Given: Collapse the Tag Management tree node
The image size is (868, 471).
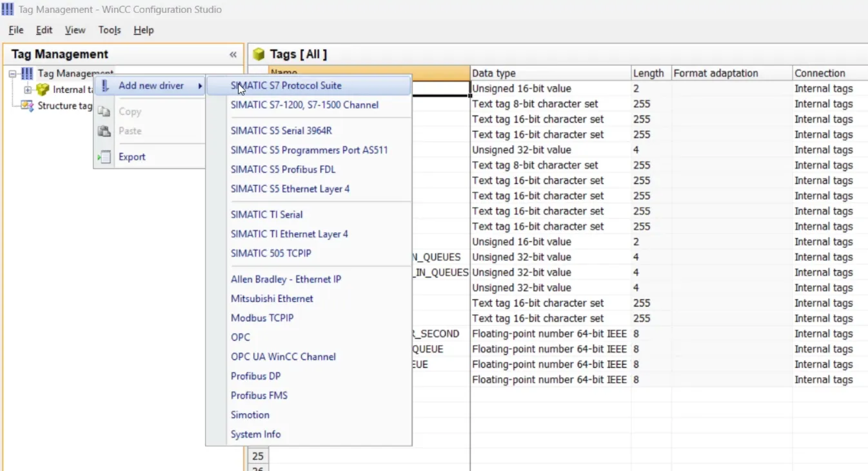Looking at the screenshot, I should tap(12, 74).
